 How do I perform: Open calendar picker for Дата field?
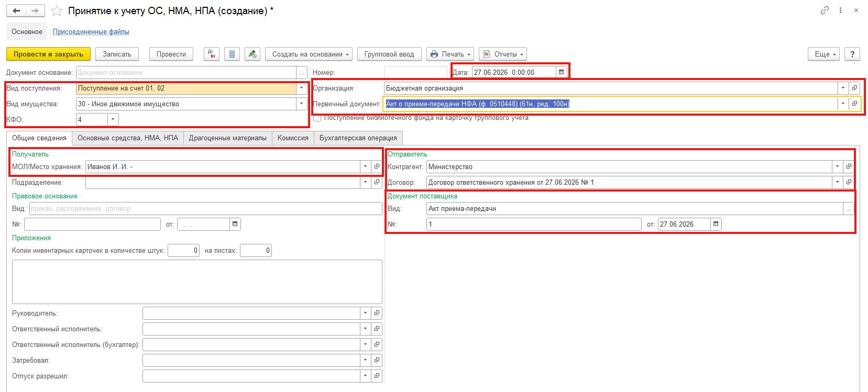[x=561, y=72]
